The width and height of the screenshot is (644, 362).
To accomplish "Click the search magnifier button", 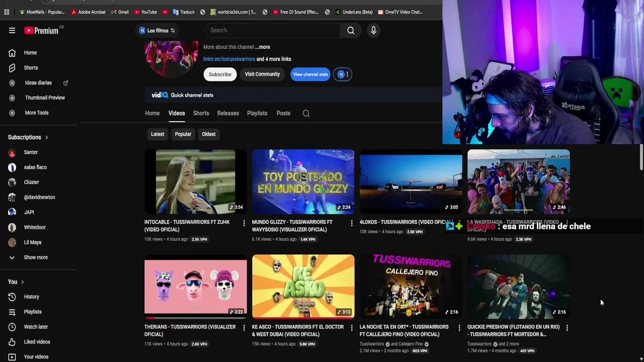I will (x=351, y=30).
